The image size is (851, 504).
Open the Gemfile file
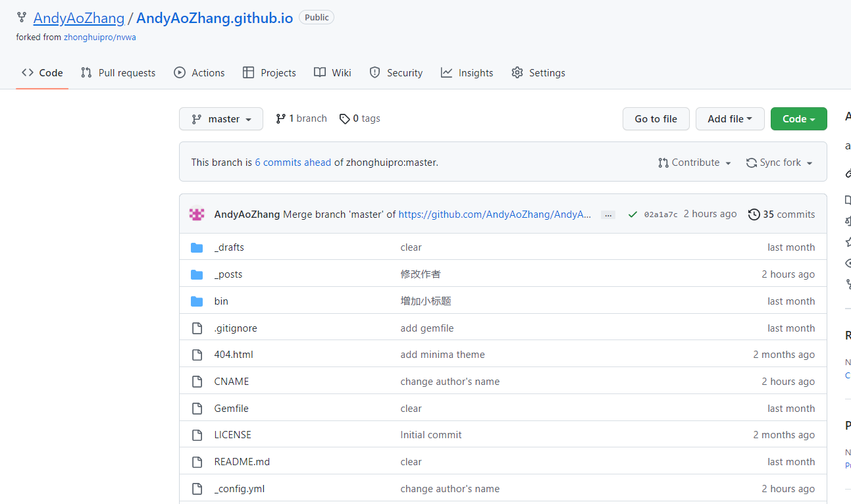click(232, 409)
